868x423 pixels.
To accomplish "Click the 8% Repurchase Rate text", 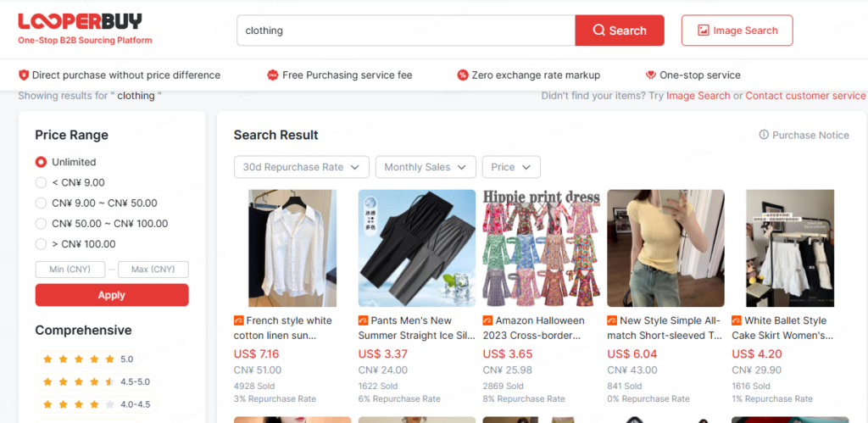I will click(x=524, y=399).
